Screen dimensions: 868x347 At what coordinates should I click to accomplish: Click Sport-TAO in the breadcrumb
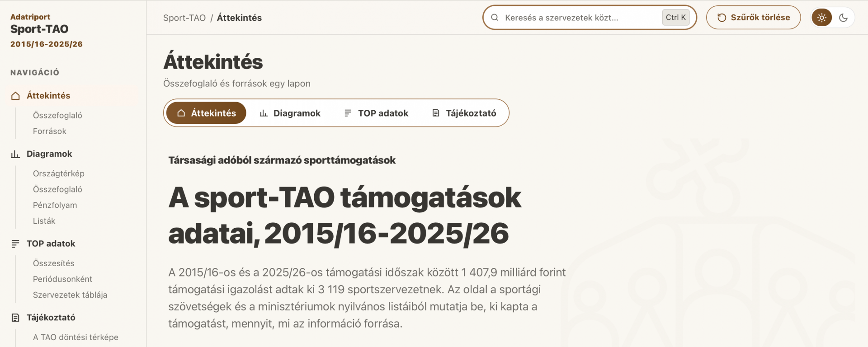coord(184,18)
